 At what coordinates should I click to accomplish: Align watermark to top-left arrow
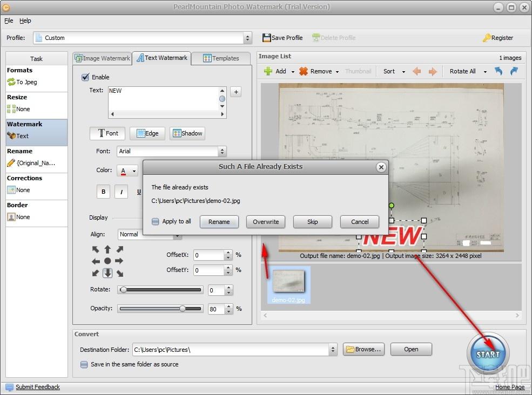96,249
